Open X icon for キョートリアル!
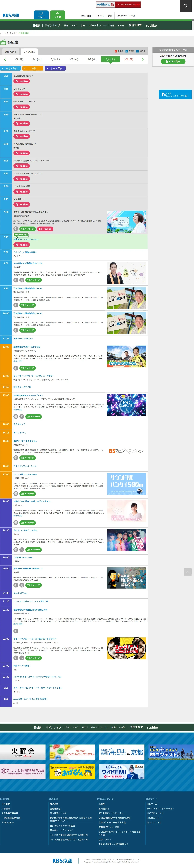Image resolution: width=194 pixels, height=868 pixels. 22,658
